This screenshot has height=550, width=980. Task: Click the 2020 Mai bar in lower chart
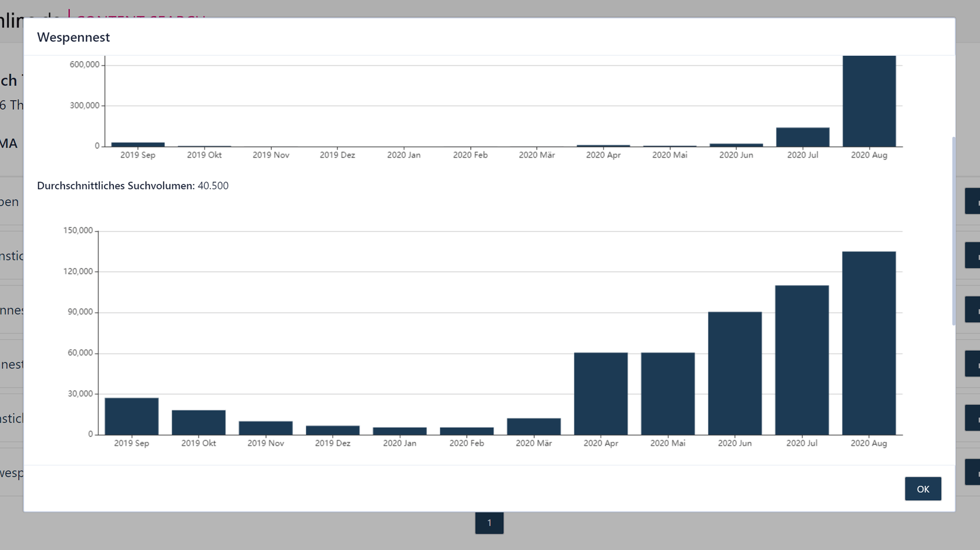point(668,394)
